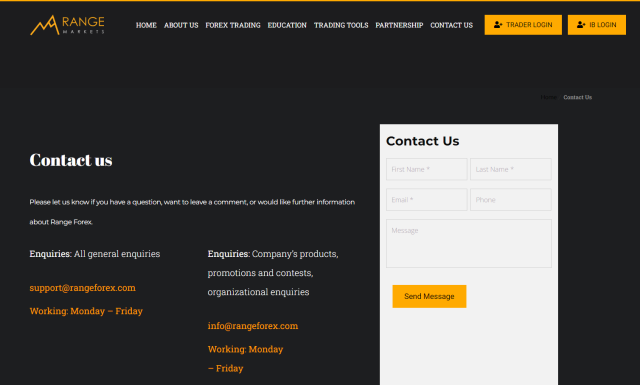Click the Trader Login button

pyautogui.click(x=523, y=25)
